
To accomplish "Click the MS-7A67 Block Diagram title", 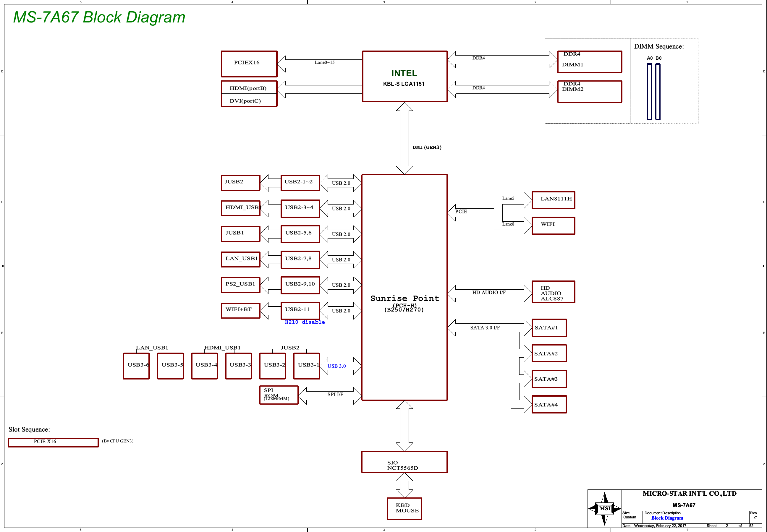I will click(99, 17).
